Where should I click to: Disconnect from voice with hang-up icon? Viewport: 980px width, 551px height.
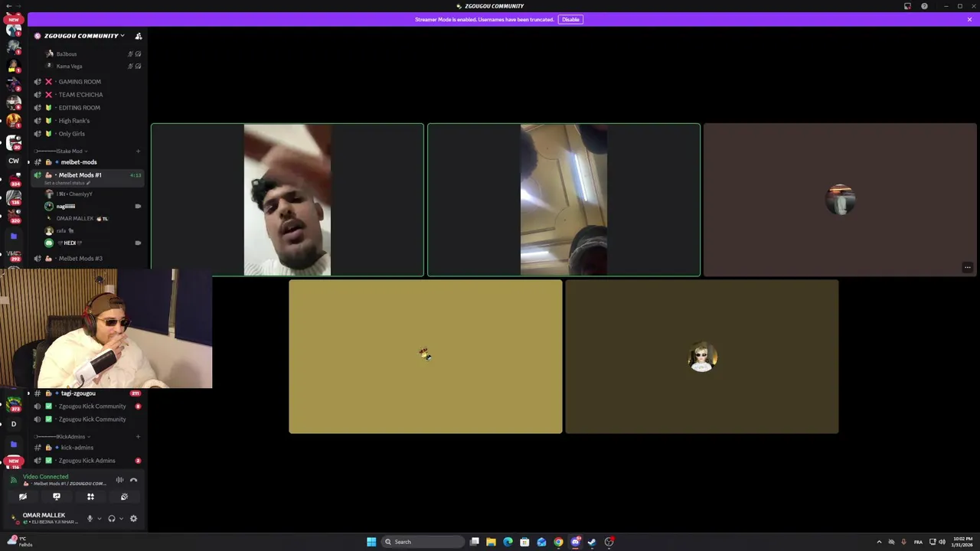coord(133,480)
